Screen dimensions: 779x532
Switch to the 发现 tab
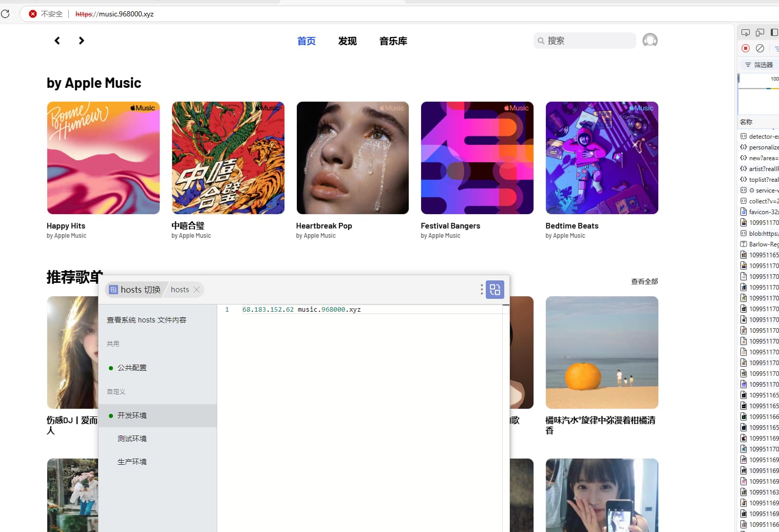[348, 41]
